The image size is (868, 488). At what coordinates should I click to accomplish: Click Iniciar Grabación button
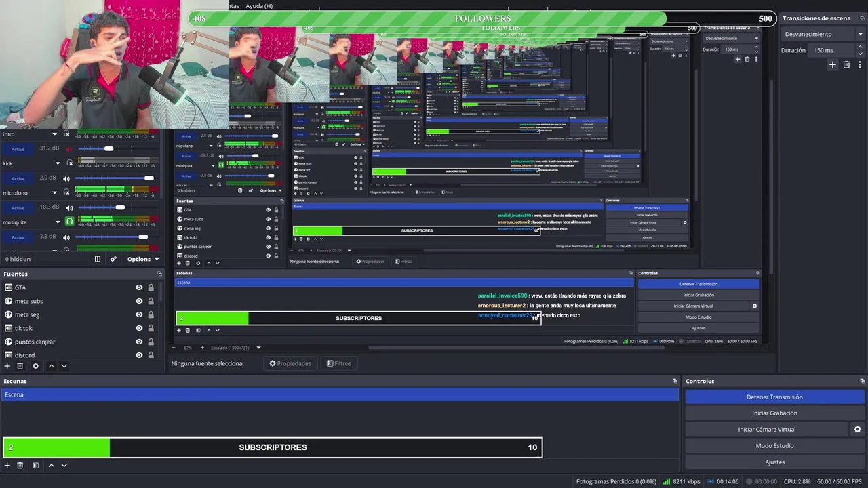pos(774,413)
